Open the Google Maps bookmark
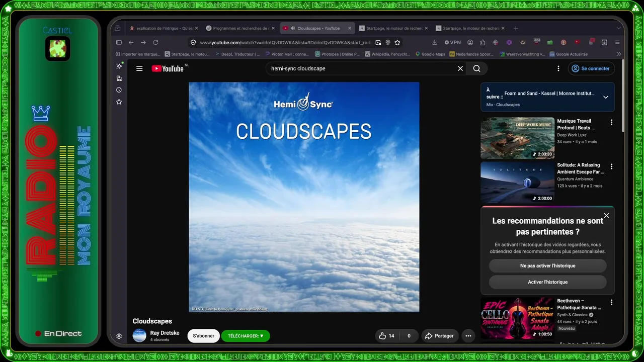Viewport: 644px width, 362px height. pos(430,54)
